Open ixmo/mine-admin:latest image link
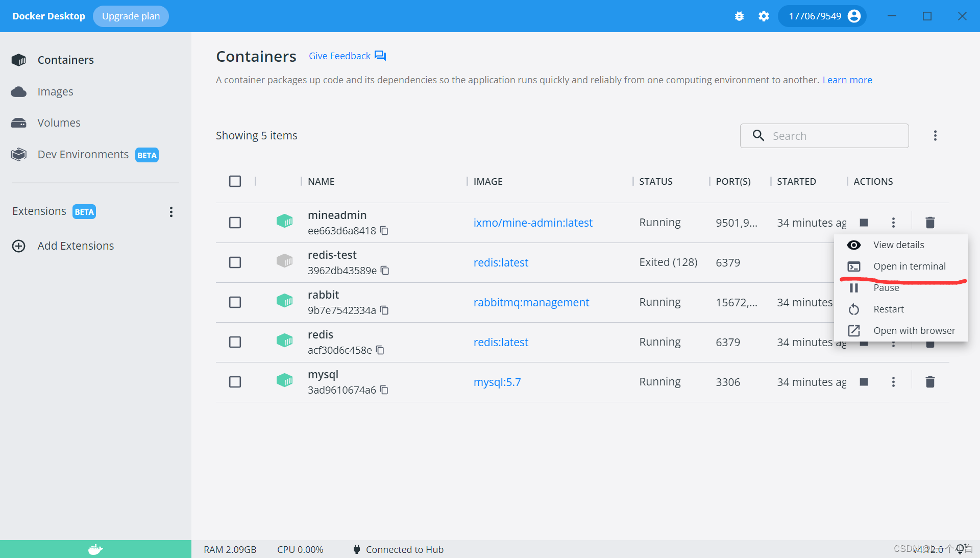The width and height of the screenshot is (980, 558). (533, 223)
